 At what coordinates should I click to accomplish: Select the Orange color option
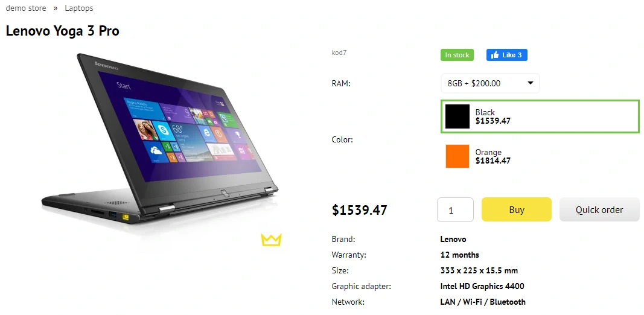point(540,156)
